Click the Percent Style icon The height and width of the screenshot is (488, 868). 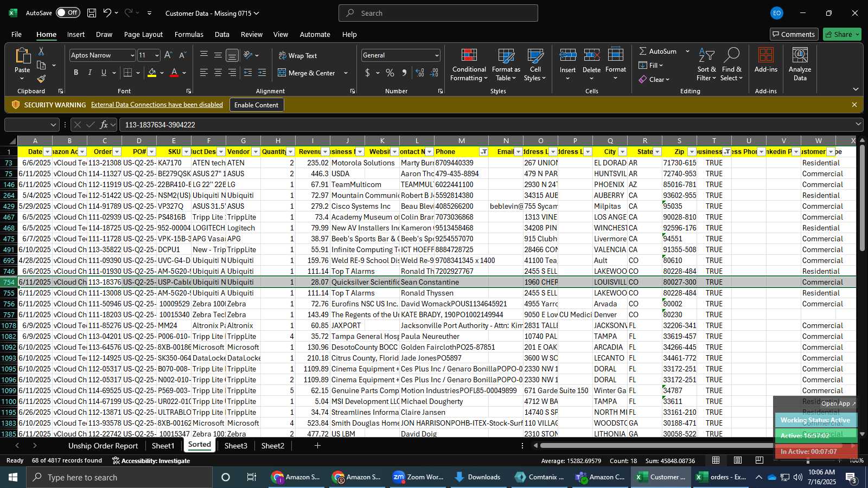(390, 73)
